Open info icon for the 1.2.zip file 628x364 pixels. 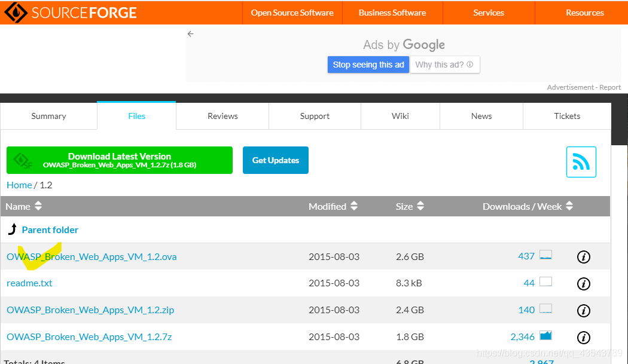coord(583,310)
